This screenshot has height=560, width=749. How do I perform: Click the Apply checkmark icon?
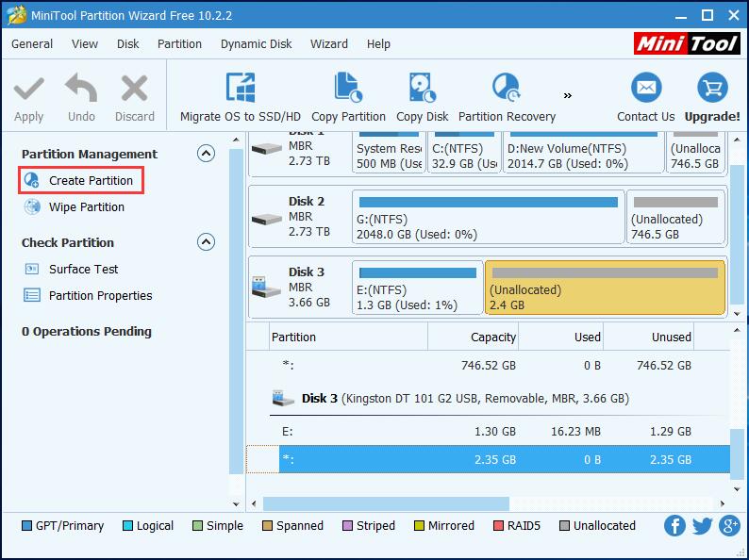click(28, 90)
